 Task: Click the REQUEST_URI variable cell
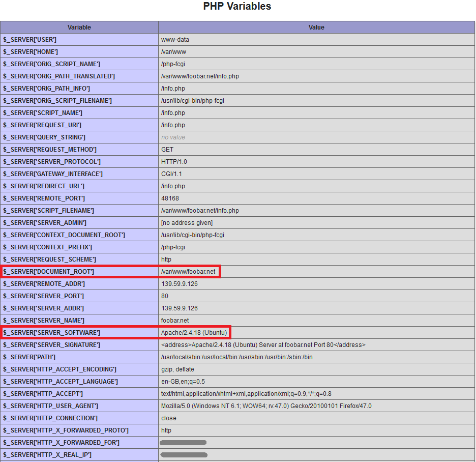click(x=79, y=125)
